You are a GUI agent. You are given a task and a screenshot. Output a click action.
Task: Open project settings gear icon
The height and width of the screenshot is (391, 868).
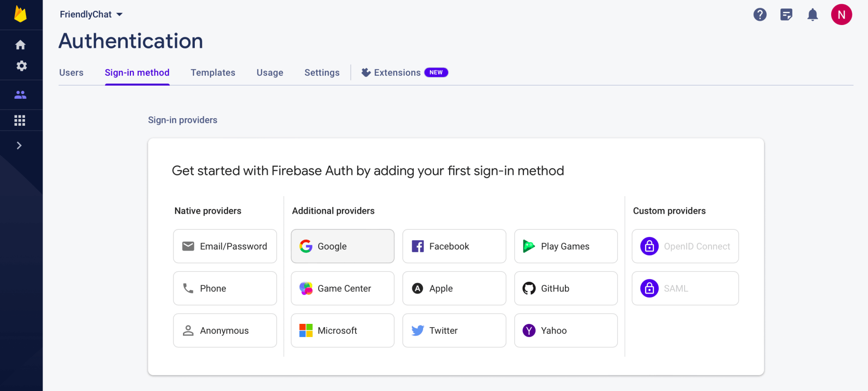(x=21, y=66)
